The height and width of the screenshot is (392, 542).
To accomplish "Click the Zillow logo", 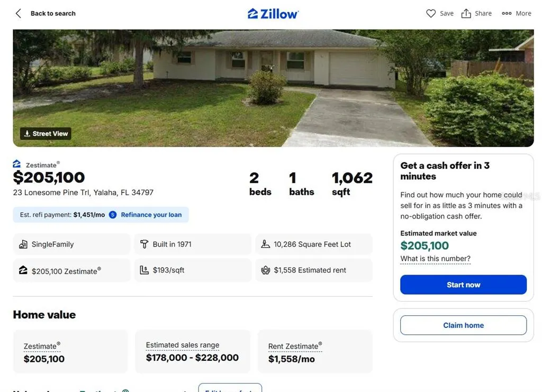I will (x=273, y=14).
